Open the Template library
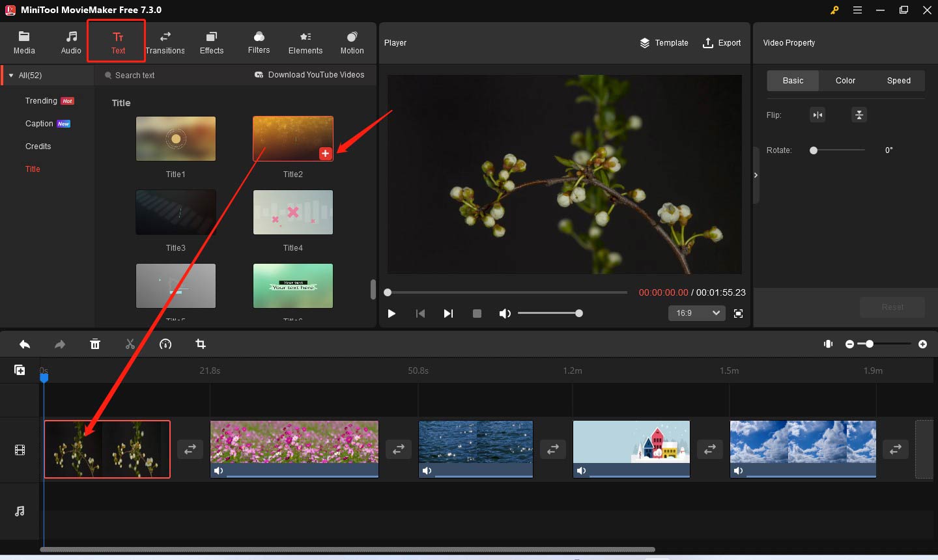Screen dimensions: 938x560 click(664, 43)
